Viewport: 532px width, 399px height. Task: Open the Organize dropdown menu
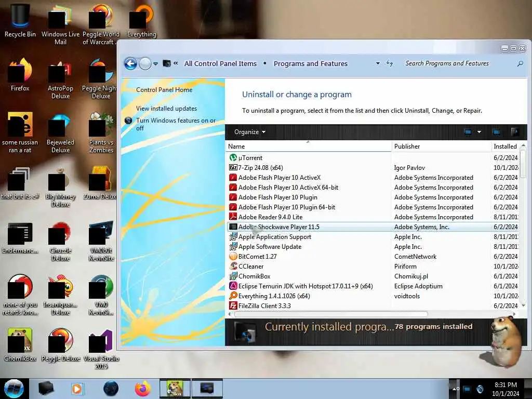pyautogui.click(x=250, y=132)
